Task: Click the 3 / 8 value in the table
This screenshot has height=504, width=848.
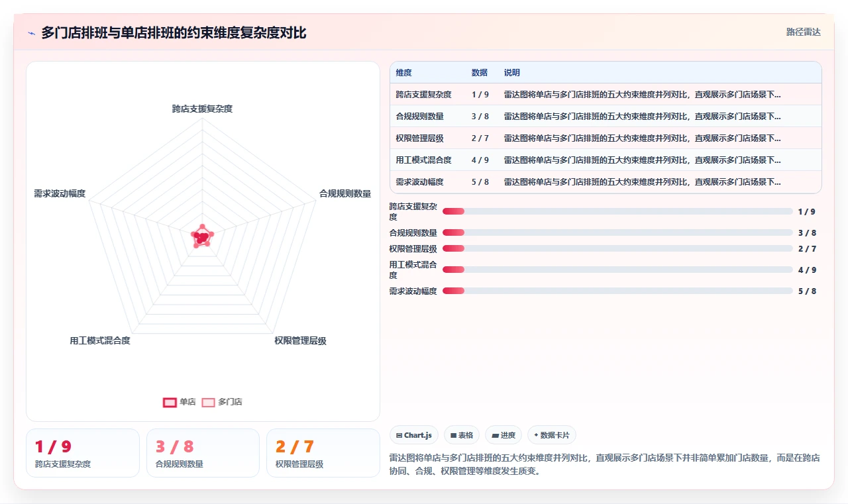Action: (480, 117)
